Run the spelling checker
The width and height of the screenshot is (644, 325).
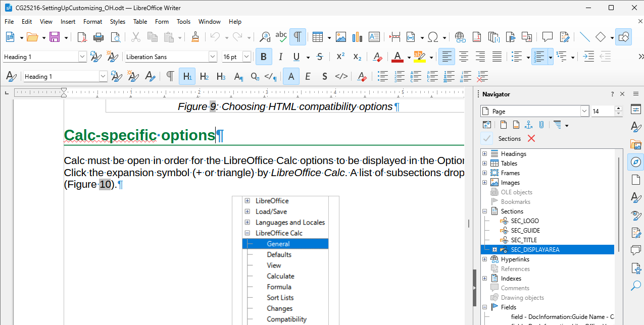281,37
